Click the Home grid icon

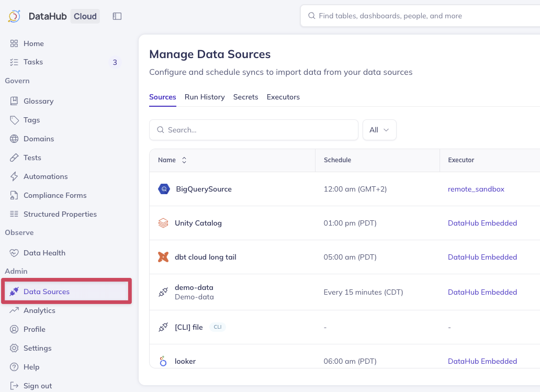tap(14, 43)
